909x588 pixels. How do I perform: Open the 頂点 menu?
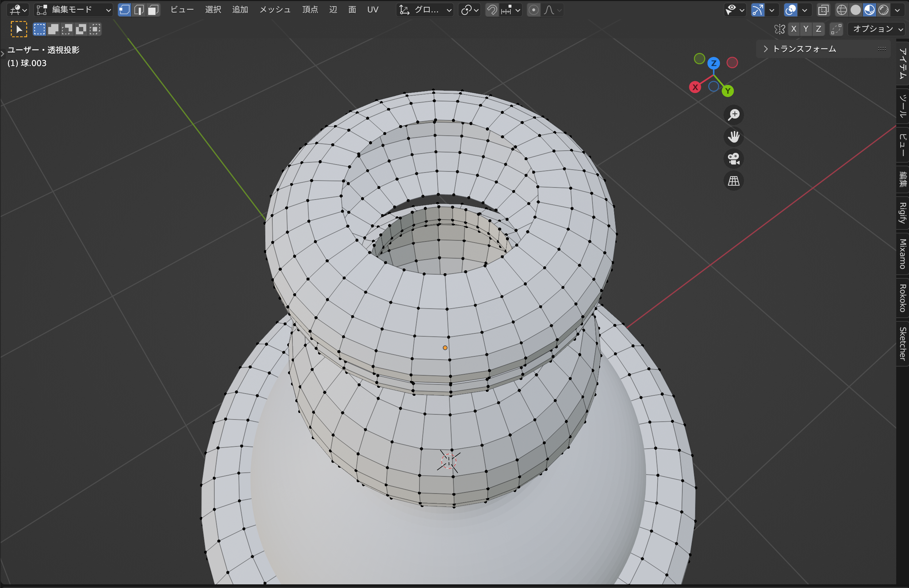pos(310,10)
